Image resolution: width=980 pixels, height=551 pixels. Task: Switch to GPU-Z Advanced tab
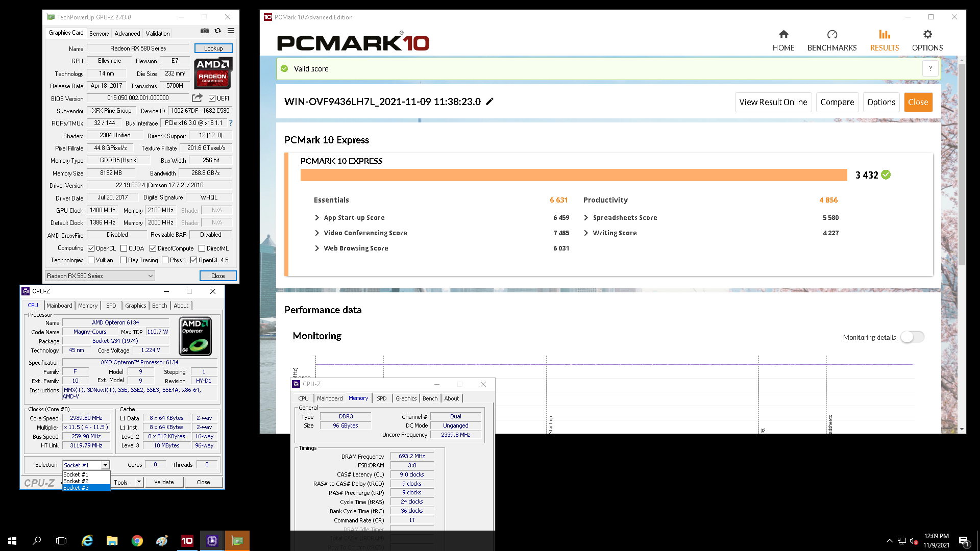127,34
